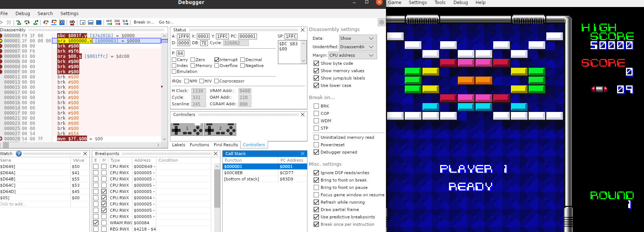
Task: Click the 'Break in...' button
Action: point(144,22)
